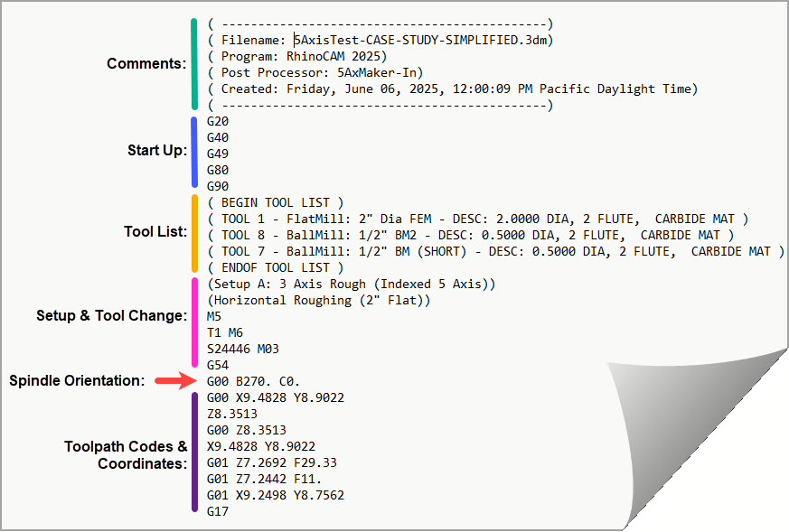Image resolution: width=789 pixels, height=532 pixels.
Task: Click the red arrow pointing at spindle orientation
Action: pos(174,381)
